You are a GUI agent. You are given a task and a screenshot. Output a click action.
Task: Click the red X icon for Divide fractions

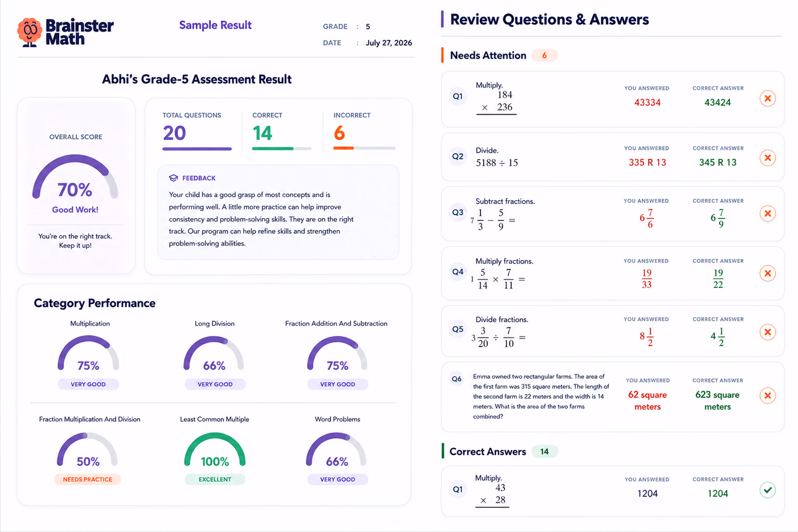pos(767,332)
